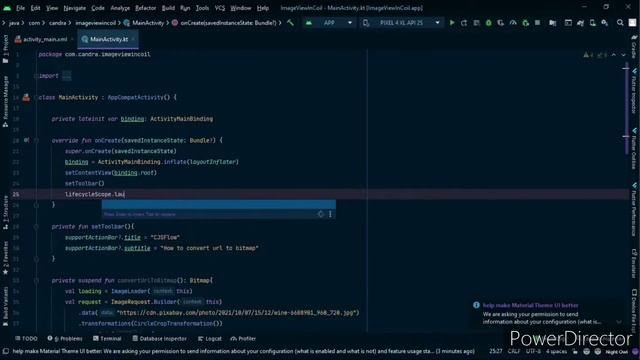
Task: Open the APP run configuration dropdown
Action: [329, 23]
